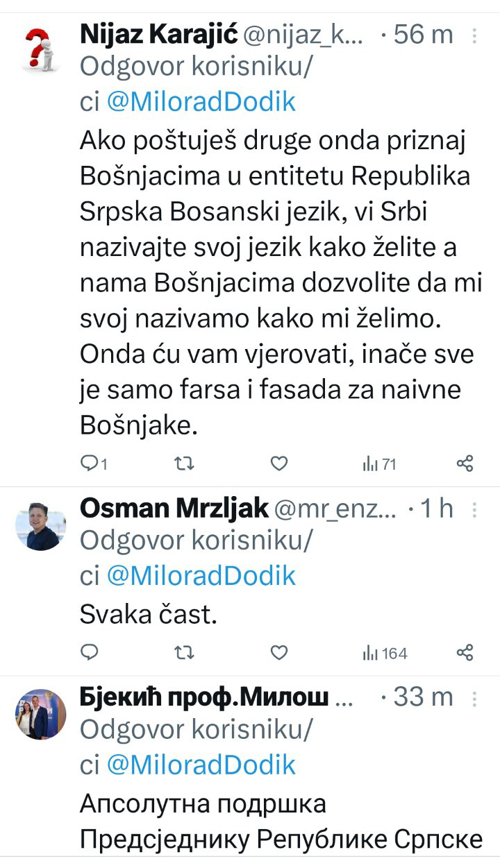
Task: Open Nijaz Karajić's profile name
Action: coord(159,33)
